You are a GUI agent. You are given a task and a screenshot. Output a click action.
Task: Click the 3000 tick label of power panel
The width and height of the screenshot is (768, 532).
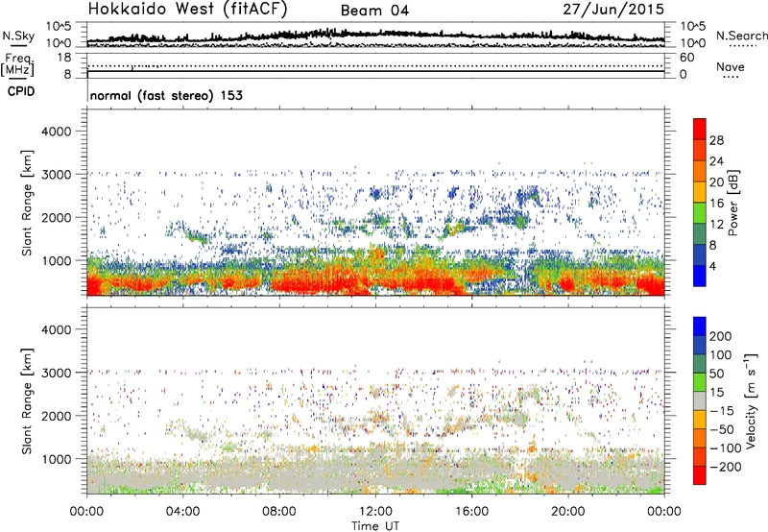pyautogui.click(x=56, y=175)
